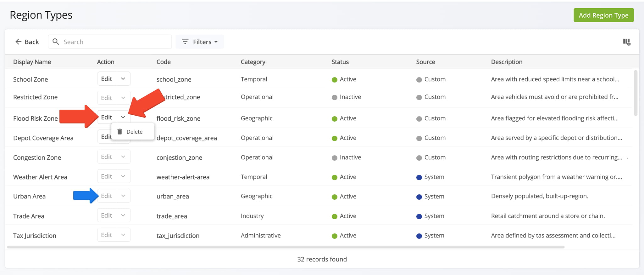The image size is (644, 275).
Task: Select the 'flood_risk_zone' code cell
Action: pyautogui.click(x=178, y=118)
